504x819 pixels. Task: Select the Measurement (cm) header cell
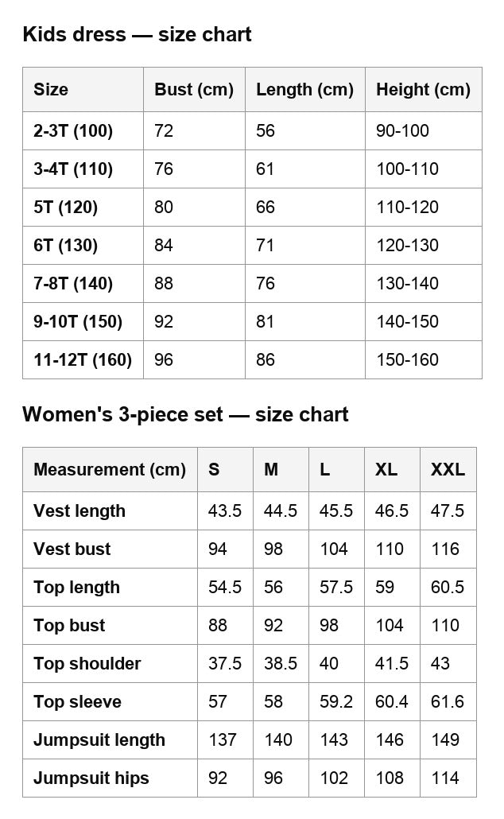110,469
